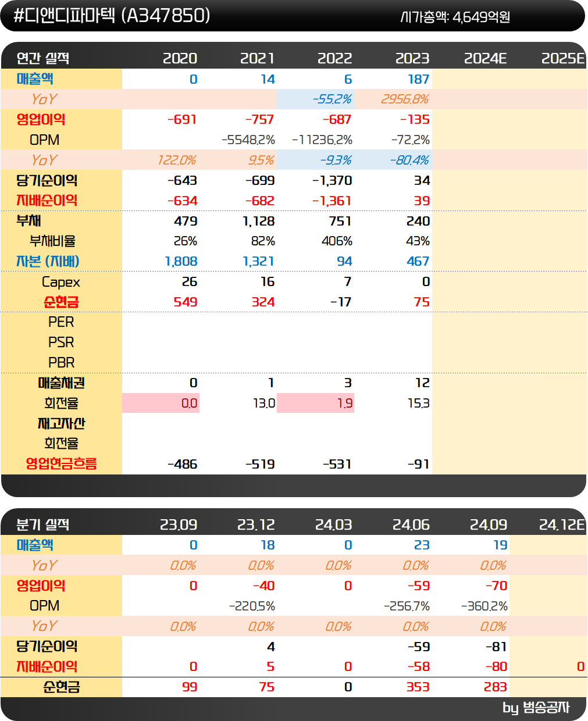Select the 당기순이익 value 34
This screenshot has width=588, height=721.
tap(422, 181)
